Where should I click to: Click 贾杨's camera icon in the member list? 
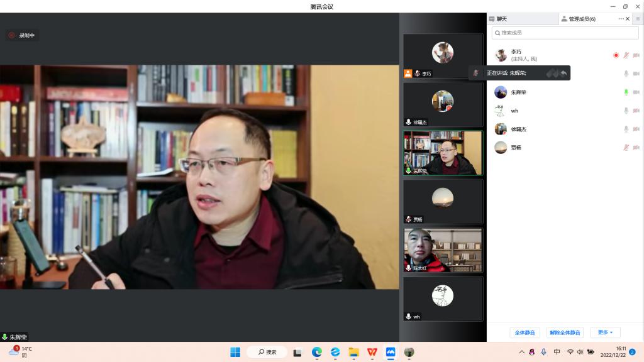[x=636, y=148]
